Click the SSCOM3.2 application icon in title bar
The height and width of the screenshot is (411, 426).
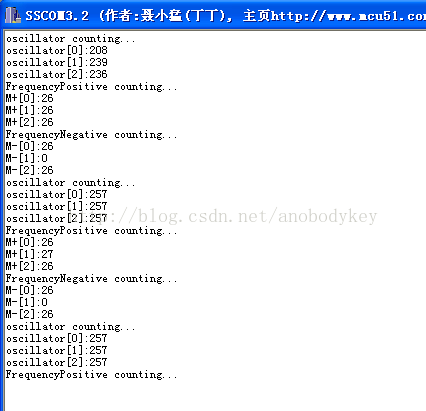[x=13, y=15]
